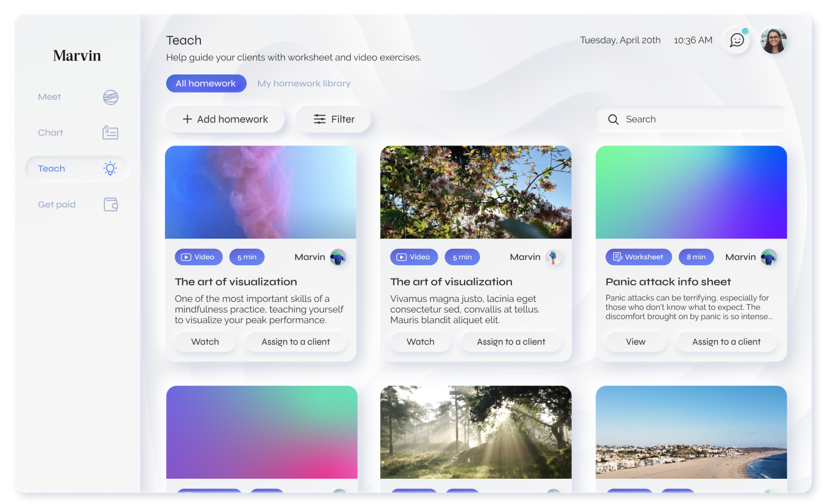
Task: Watch the pink smoke visualization video
Action: point(205,342)
